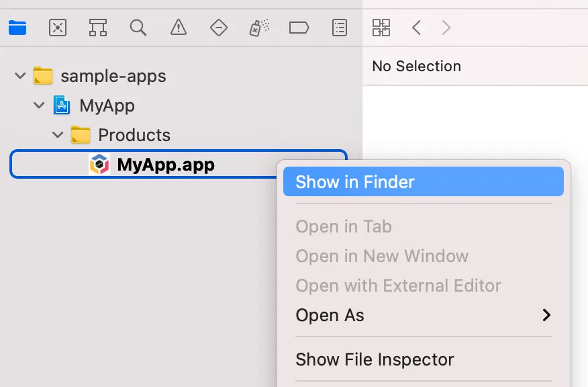
Task: Select Show File Inspector menu entry
Action: pos(375,359)
